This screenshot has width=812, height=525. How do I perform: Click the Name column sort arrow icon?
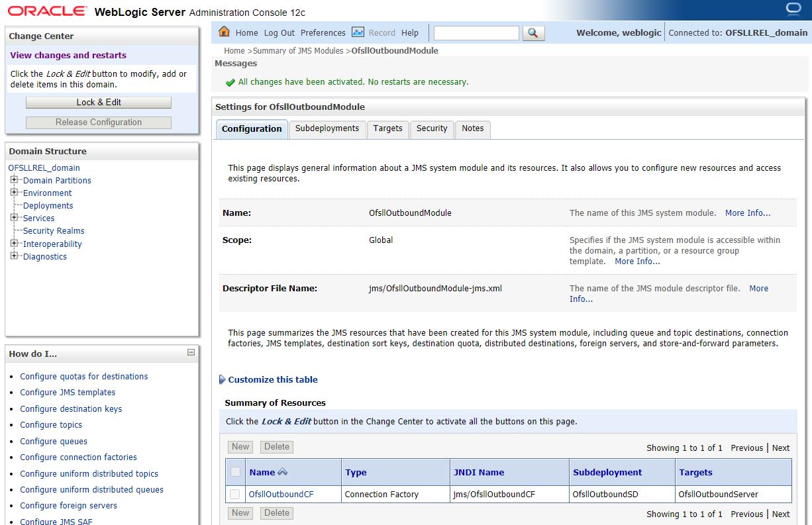point(283,472)
